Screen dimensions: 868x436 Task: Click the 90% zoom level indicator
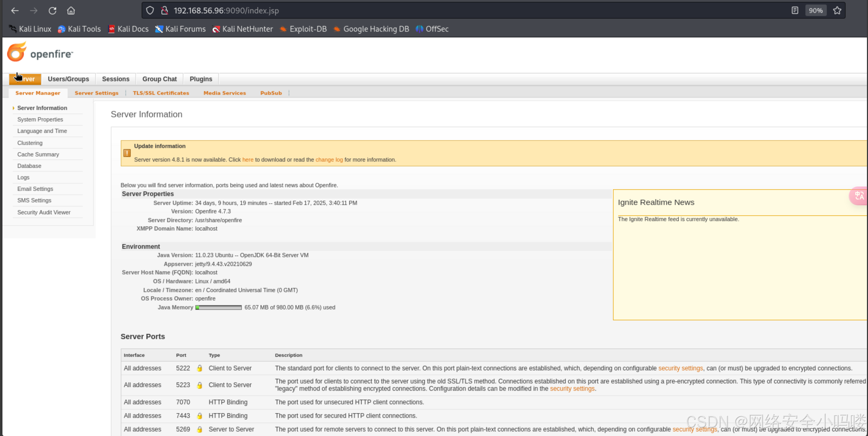point(816,10)
